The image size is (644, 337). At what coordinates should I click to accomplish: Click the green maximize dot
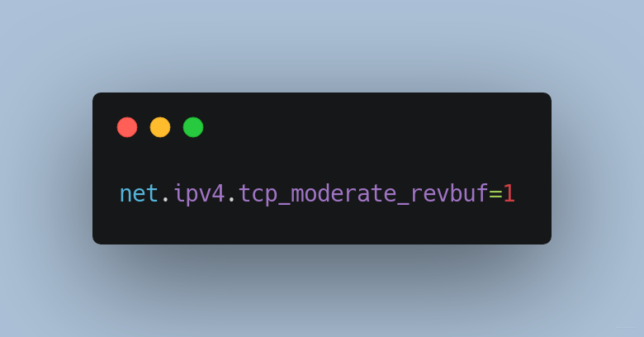[x=193, y=127]
